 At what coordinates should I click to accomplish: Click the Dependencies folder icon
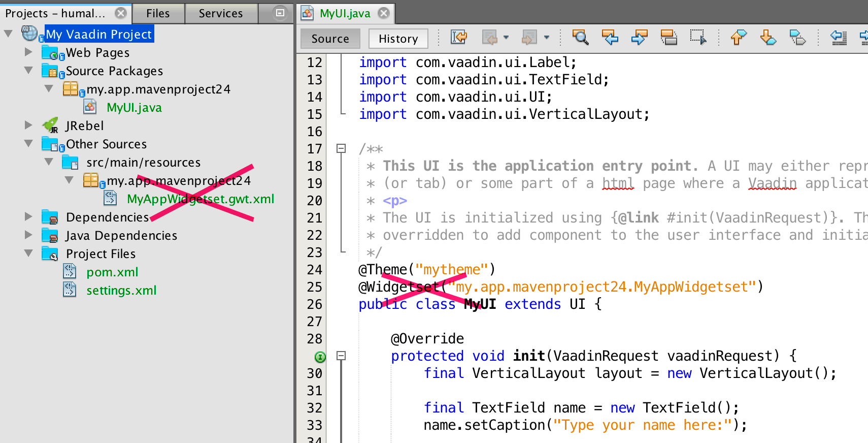tap(50, 217)
